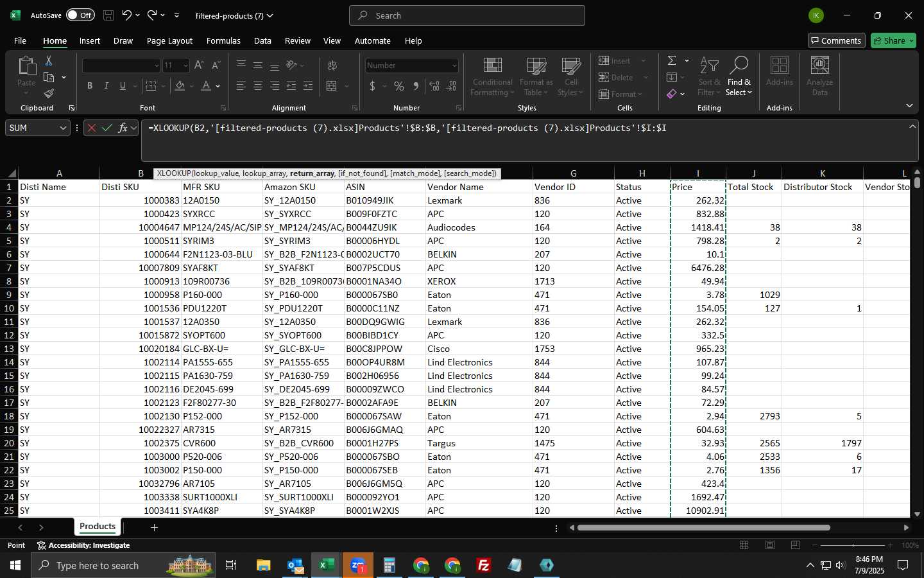The height and width of the screenshot is (578, 924).
Task: Click the Share button
Action: pos(893,40)
